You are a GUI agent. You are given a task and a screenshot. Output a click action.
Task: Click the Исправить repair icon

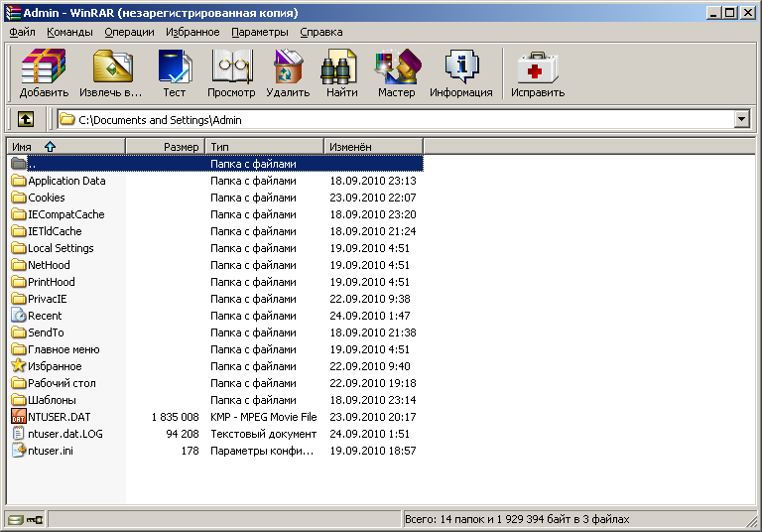pyautogui.click(x=538, y=68)
